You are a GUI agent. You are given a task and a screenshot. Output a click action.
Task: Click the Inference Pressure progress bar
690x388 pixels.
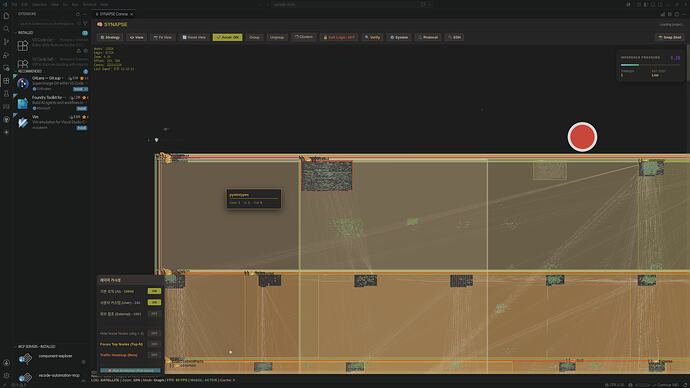(650, 65)
